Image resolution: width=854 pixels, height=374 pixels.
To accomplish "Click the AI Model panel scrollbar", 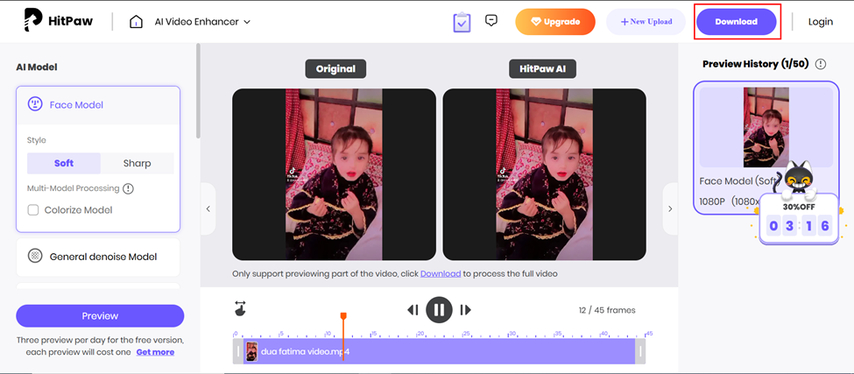I will [198, 90].
